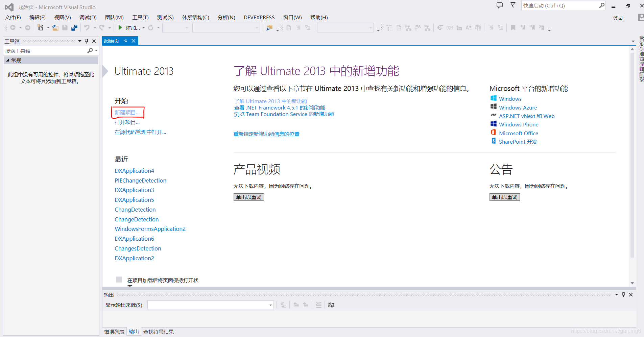Collapse the 常规 toolbox group
The width and height of the screenshot is (644, 337).
pos(7,60)
